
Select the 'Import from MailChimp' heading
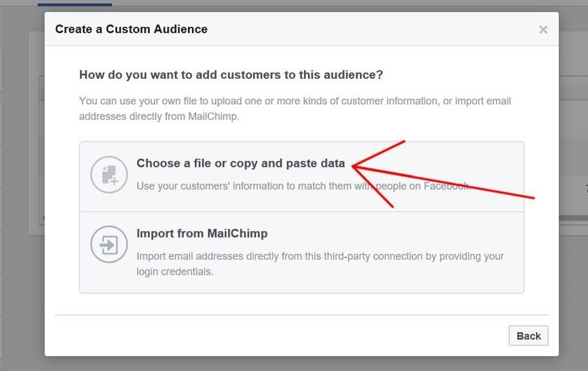202,233
